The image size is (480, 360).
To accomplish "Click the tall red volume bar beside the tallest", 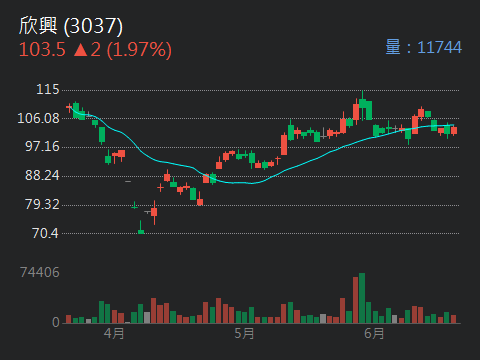I will tap(355, 300).
